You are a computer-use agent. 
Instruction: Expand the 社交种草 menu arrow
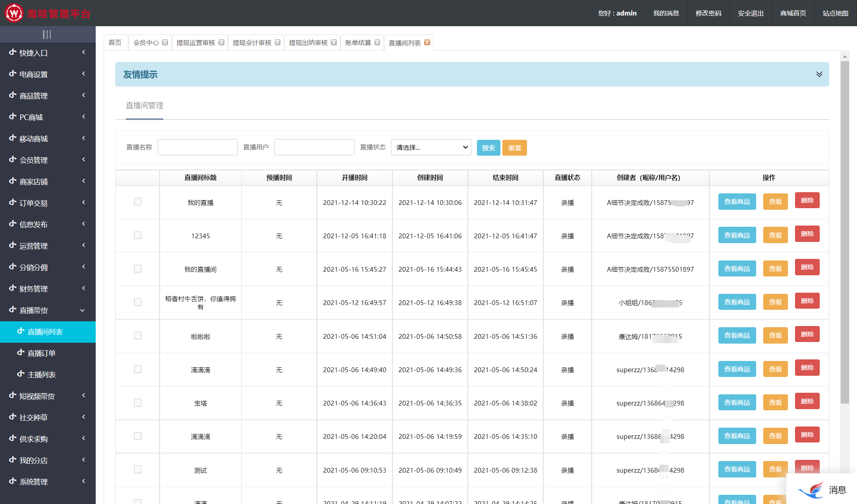[83, 417]
